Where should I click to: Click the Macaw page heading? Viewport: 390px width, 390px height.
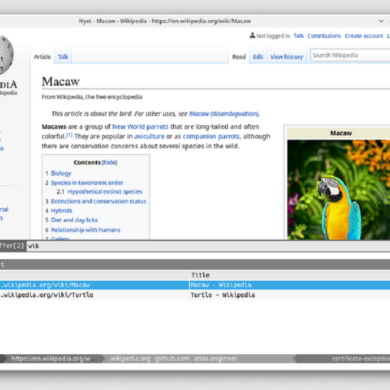coord(61,82)
